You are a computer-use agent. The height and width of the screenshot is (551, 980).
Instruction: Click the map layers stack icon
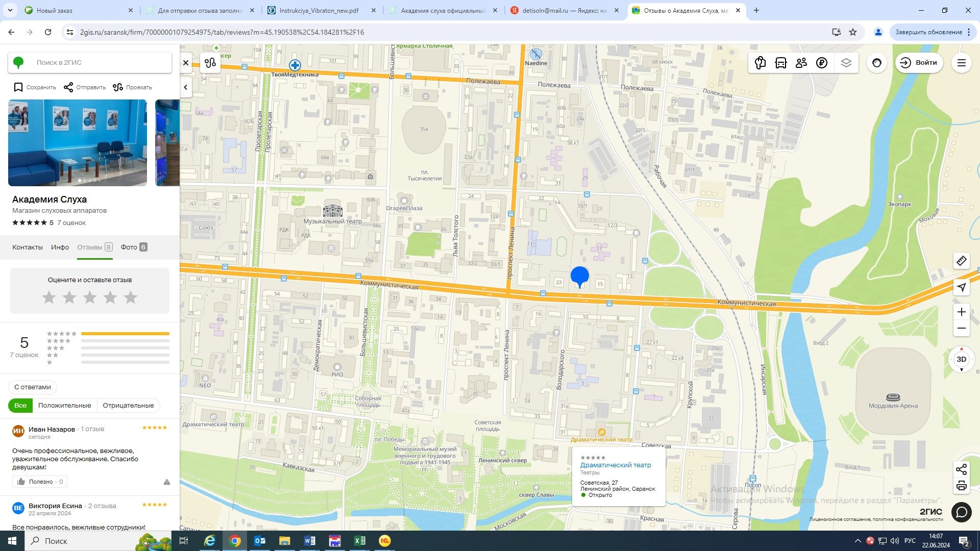point(846,63)
